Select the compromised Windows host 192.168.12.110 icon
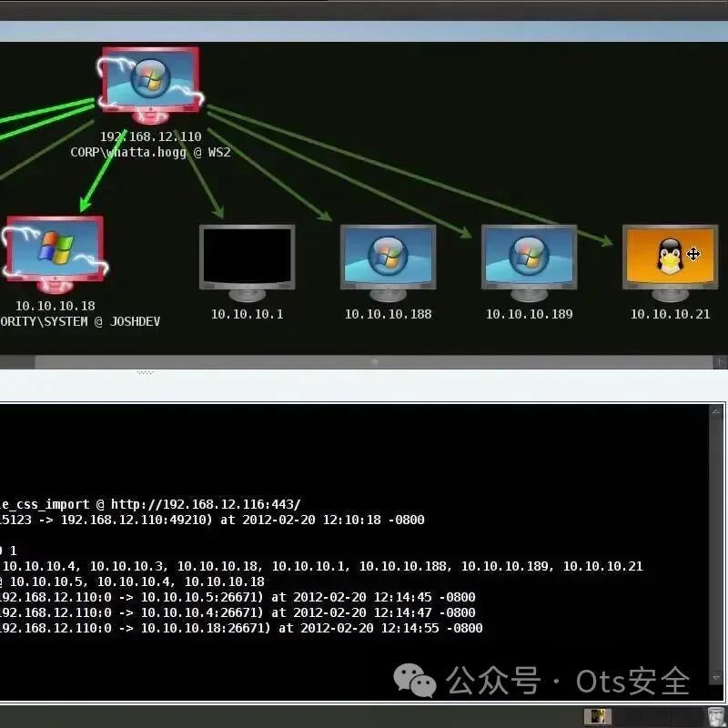Image resolution: width=728 pixels, height=728 pixels. (x=150, y=86)
